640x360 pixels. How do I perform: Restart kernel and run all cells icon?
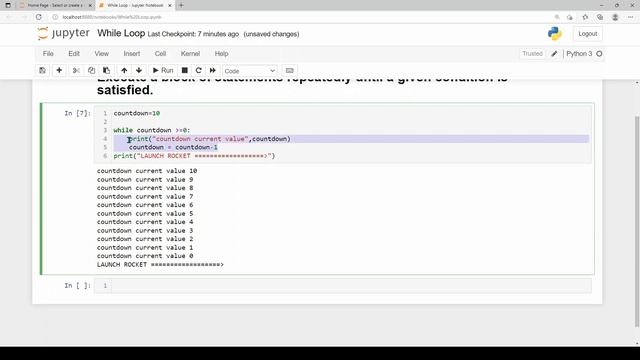coord(213,71)
